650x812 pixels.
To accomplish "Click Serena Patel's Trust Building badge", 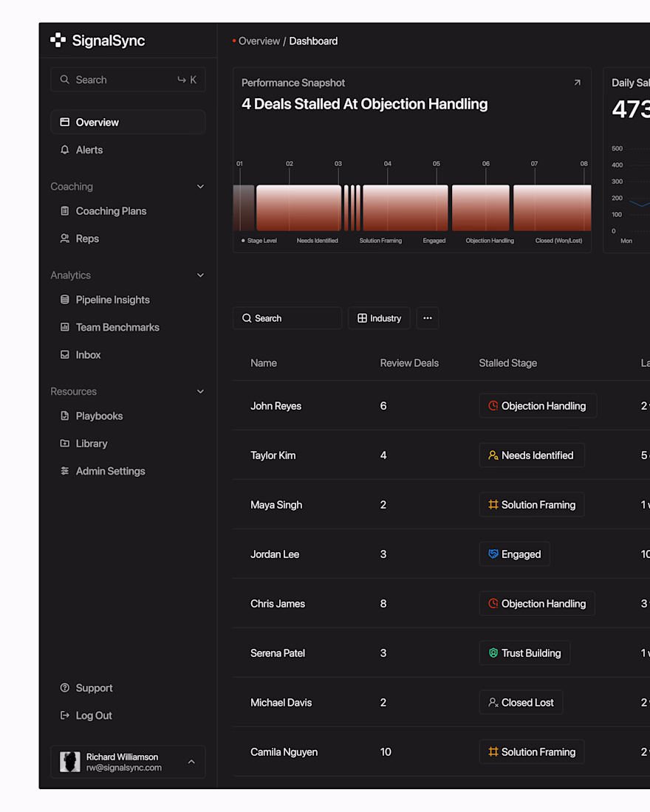I will (x=524, y=653).
